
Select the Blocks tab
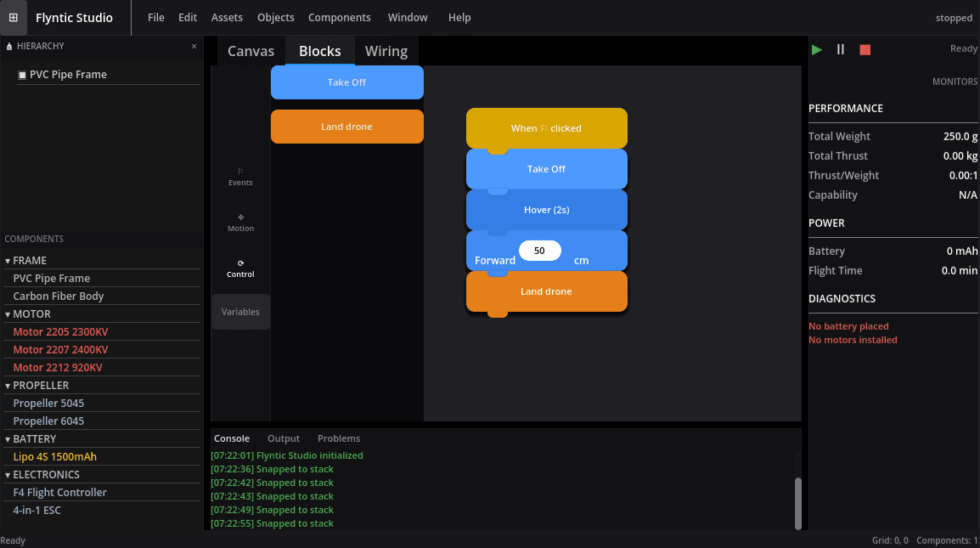click(x=320, y=51)
